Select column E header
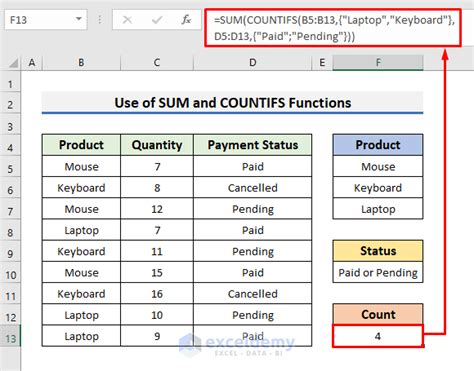 (322, 63)
